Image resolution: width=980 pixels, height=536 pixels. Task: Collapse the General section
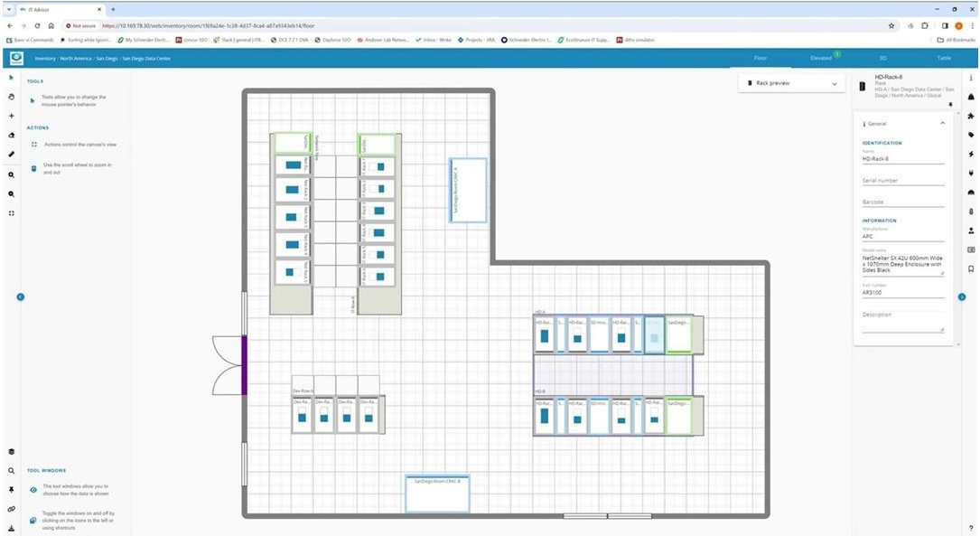click(x=942, y=123)
